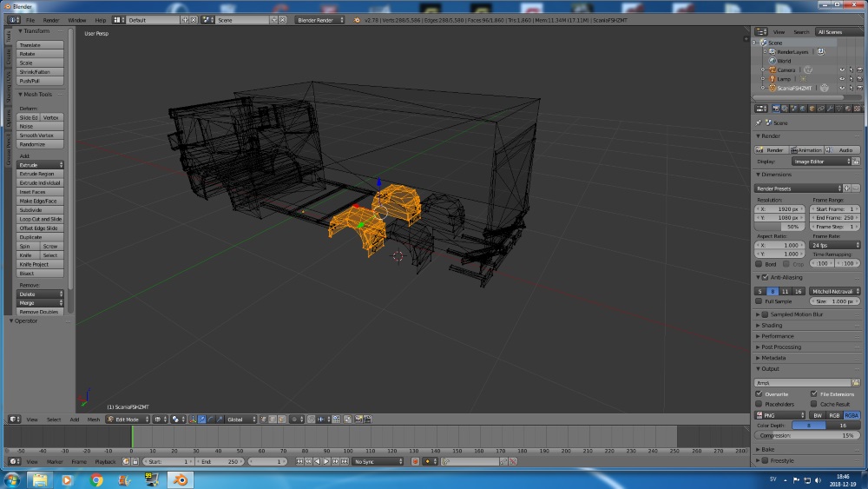Enable the Placeholders checkbox
Image resolution: width=868 pixels, height=489 pixels.
tap(759, 404)
